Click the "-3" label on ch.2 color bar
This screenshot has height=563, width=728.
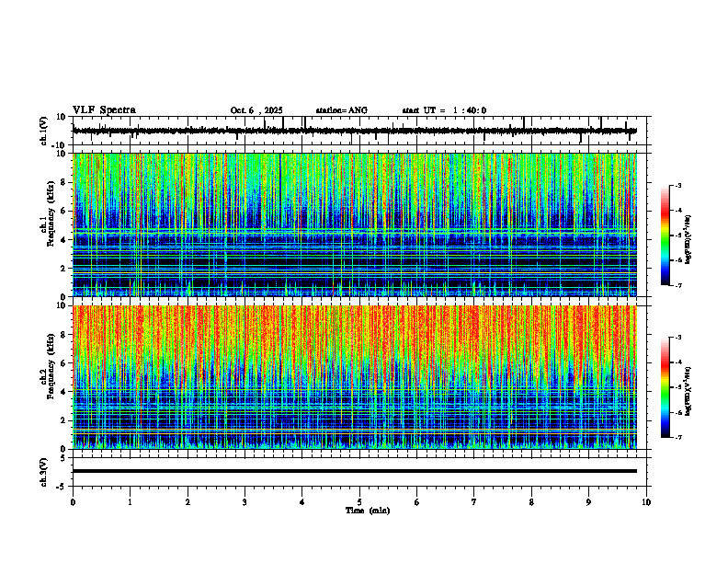(x=678, y=338)
